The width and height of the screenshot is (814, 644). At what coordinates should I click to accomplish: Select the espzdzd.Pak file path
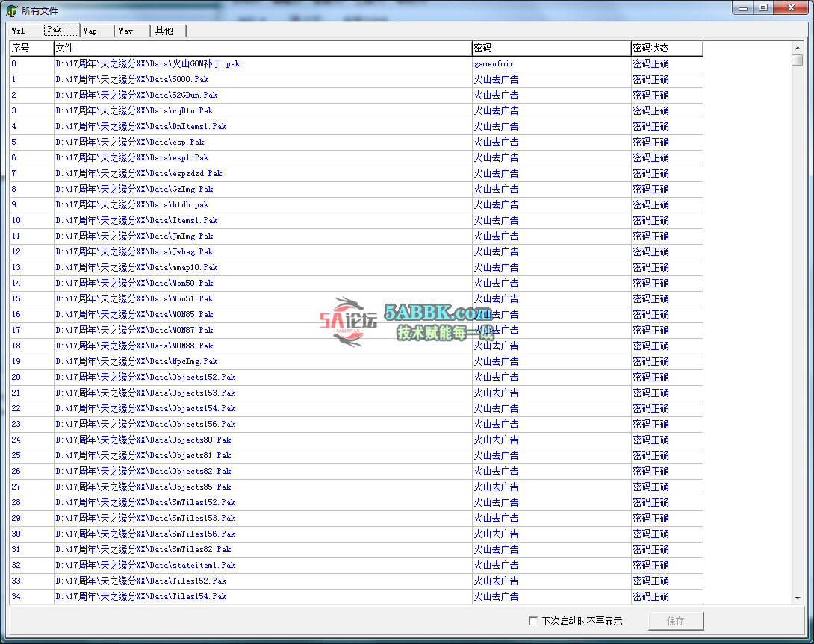139,173
